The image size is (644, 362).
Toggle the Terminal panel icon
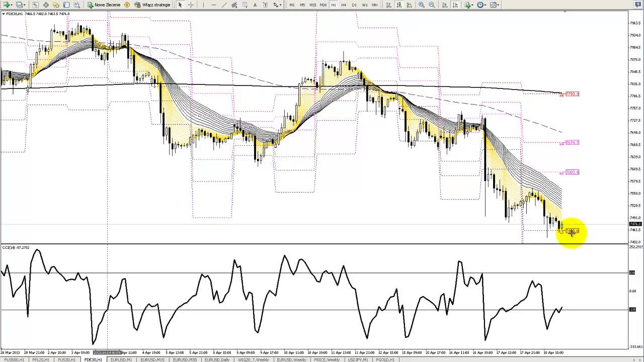[66, 5]
